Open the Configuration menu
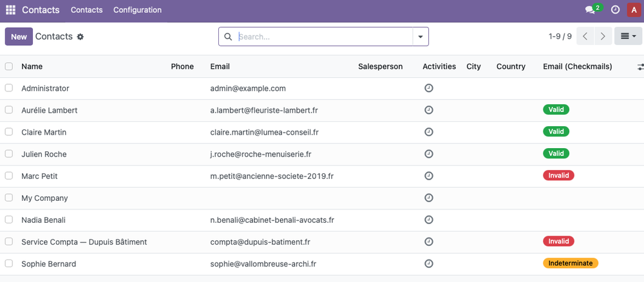 tap(138, 10)
